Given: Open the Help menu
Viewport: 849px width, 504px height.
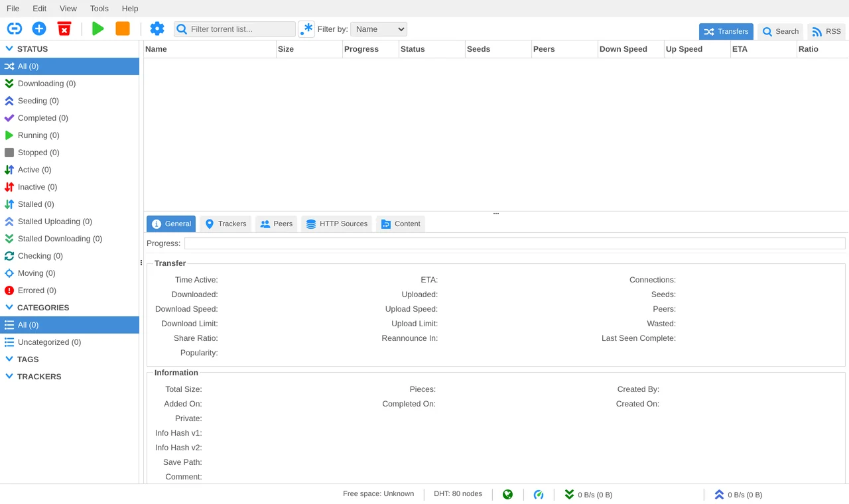Looking at the screenshot, I should pos(130,9).
